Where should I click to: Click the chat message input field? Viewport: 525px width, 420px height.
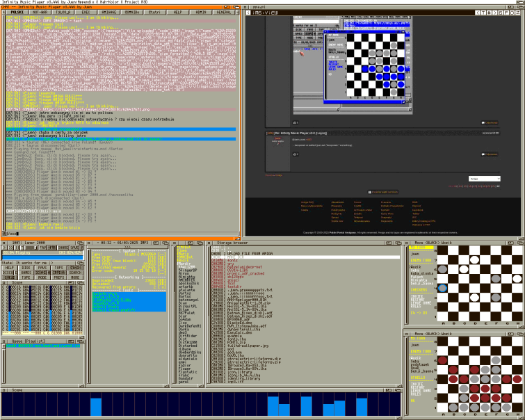coord(122,234)
